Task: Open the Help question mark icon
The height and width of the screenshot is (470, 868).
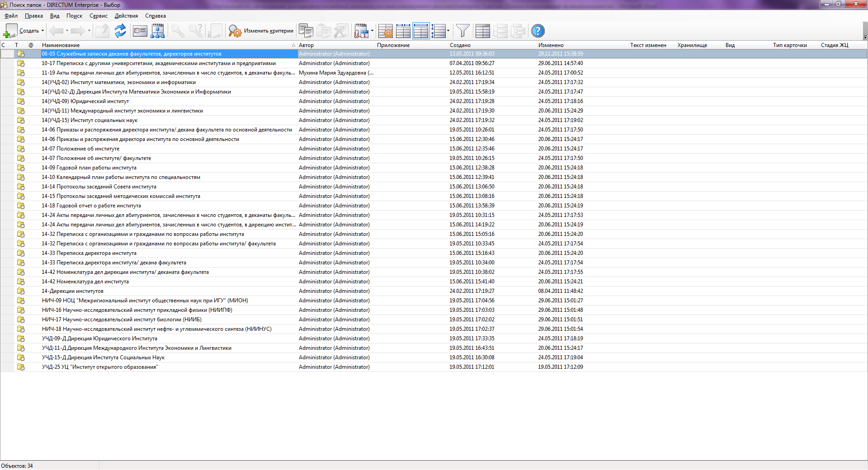Action: tap(538, 31)
